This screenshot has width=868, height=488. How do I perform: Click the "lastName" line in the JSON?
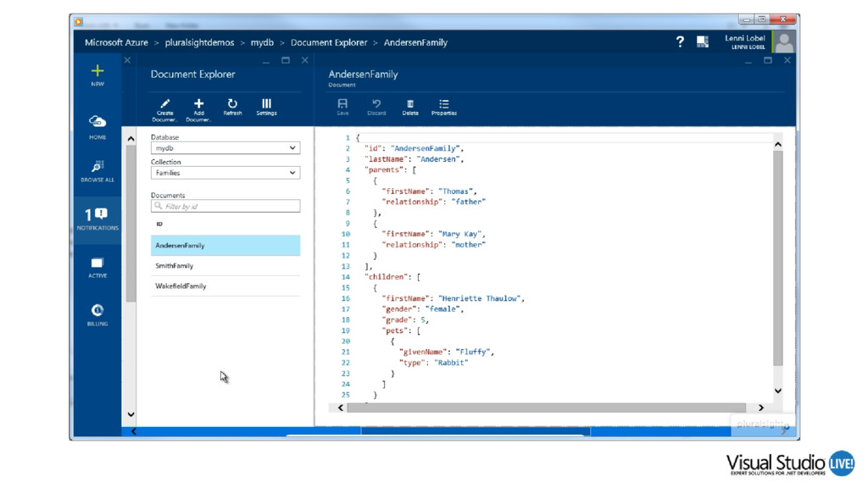pos(414,159)
